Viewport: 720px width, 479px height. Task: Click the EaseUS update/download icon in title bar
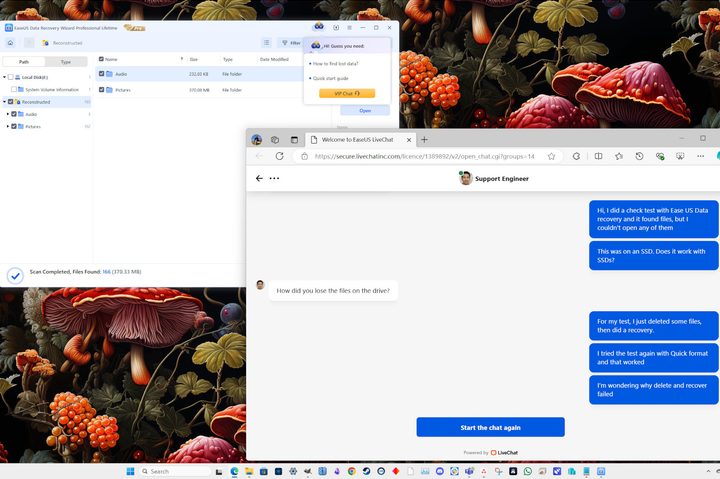pos(336,28)
